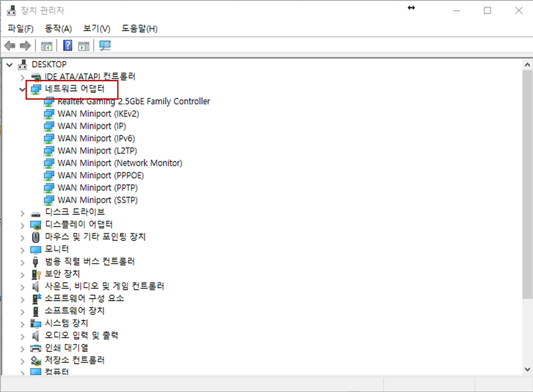Click the Realtek Gaming 2.5GbE adapter icon
Image resolution: width=533 pixels, height=392 pixels.
click(49, 102)
